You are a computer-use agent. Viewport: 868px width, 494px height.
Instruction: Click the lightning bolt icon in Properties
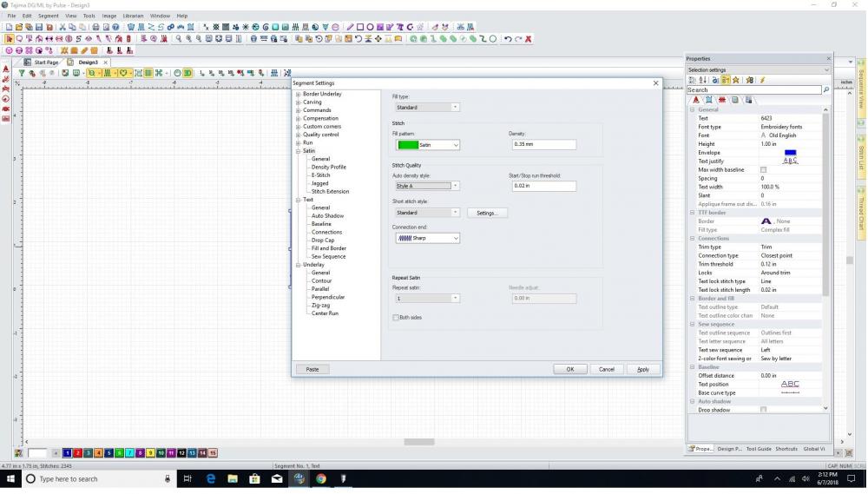pos(762,80)
